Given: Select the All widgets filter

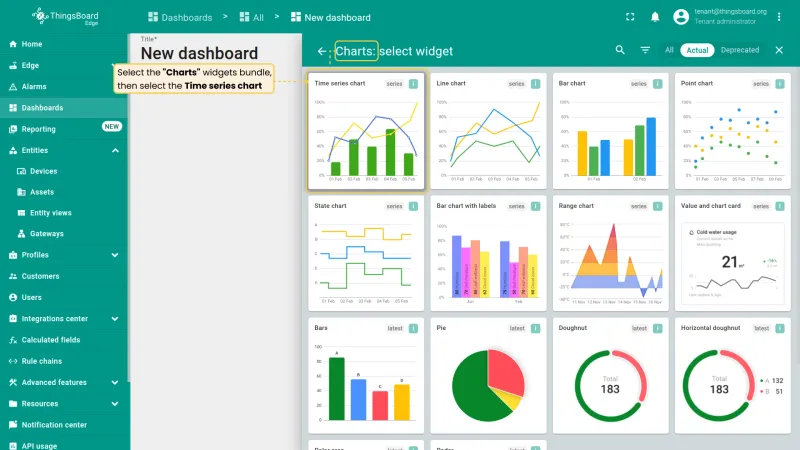Looking at the screenshot, I should [x=669, y=50].
